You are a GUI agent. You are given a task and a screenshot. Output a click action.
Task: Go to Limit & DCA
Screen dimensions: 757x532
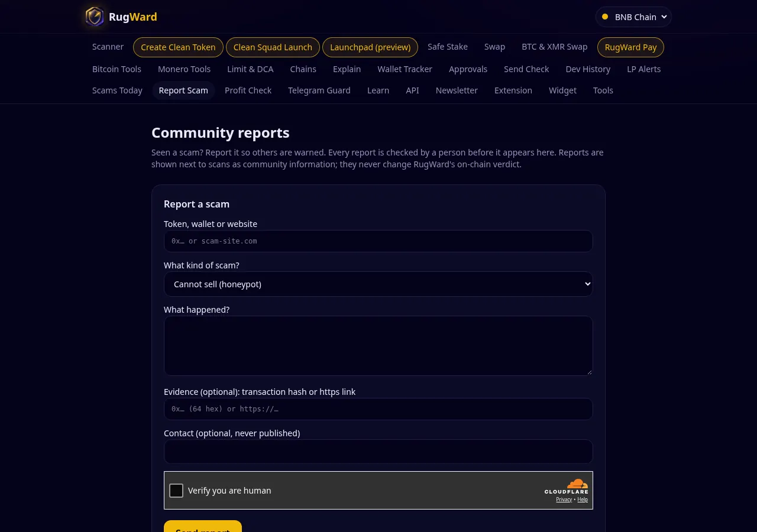[x=250, y=69]
